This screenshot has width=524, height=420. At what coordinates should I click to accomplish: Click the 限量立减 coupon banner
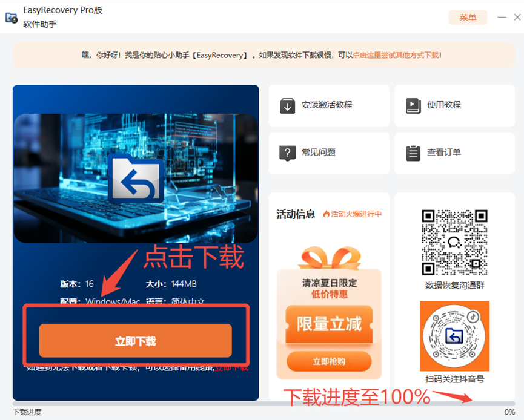[x=329, y=324]
